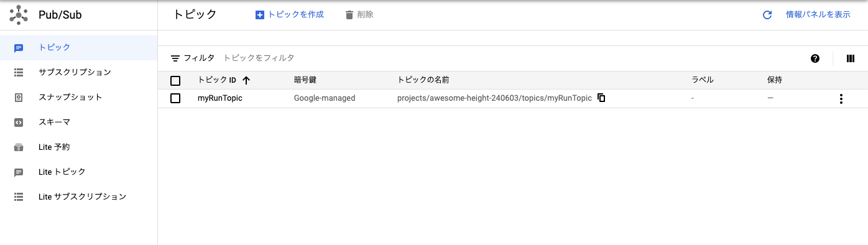Open the help question mark icon
868x245 pixels.
(x=815, y=58)
